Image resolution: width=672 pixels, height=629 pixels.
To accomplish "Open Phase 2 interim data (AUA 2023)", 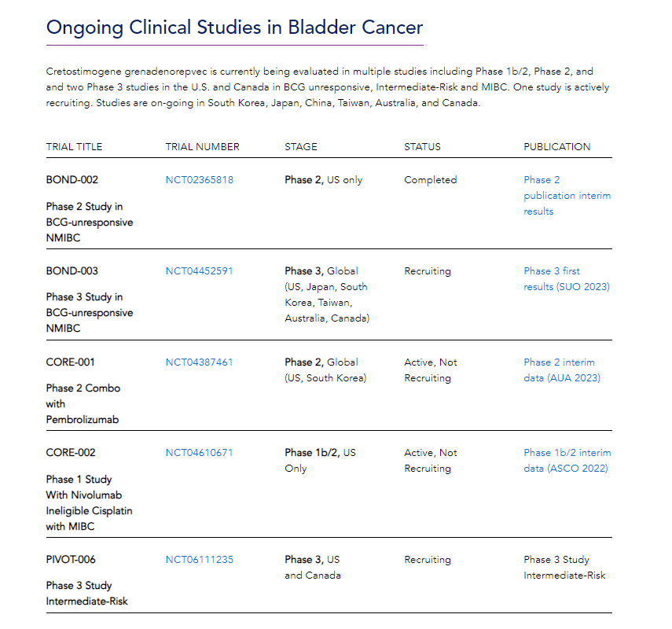I will tap(561, 370).
